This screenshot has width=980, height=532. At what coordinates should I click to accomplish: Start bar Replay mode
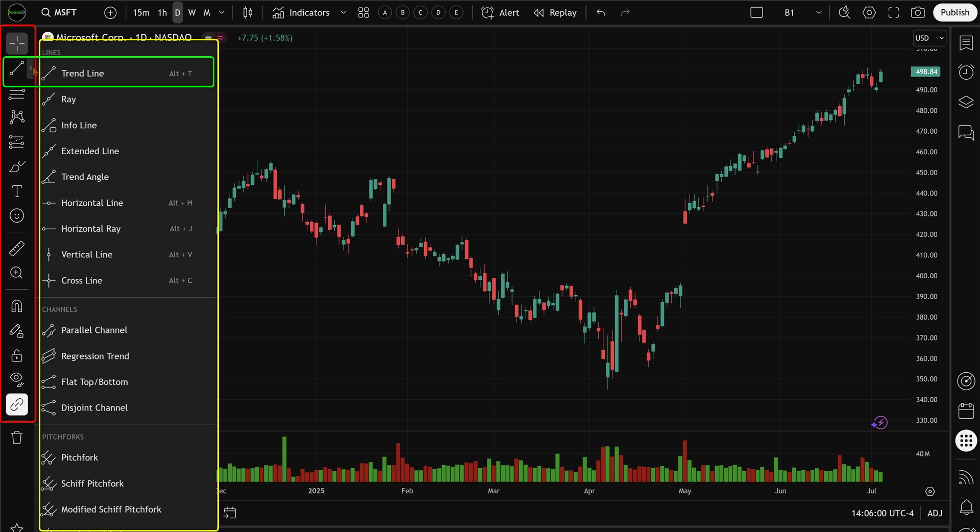(x=555, y=13)
